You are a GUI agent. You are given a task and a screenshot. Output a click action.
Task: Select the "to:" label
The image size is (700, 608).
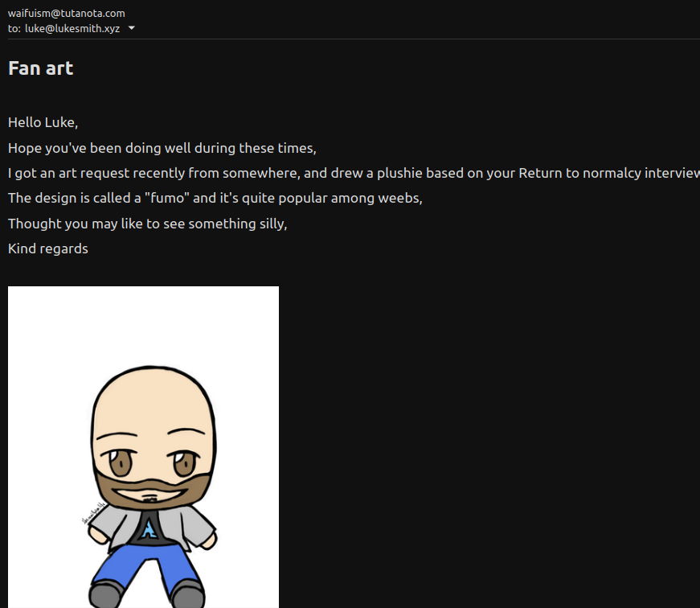pos(14,29)
